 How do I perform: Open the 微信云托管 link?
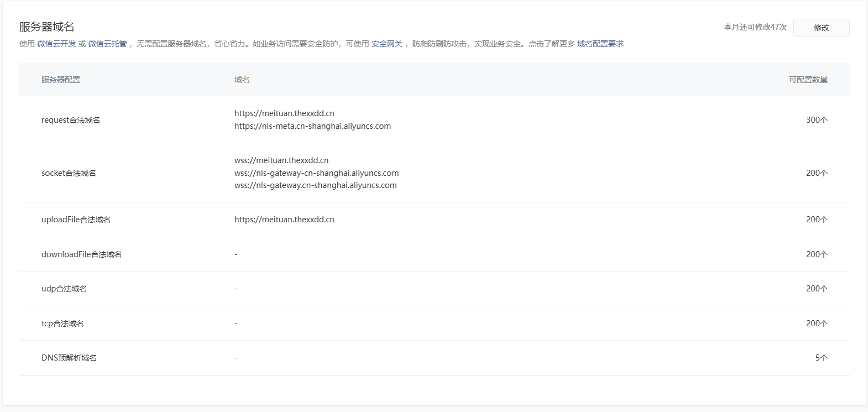[107, 44]
